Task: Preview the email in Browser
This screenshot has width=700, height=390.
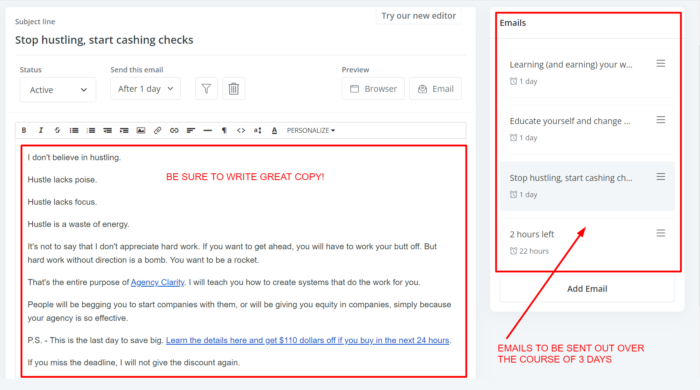Action: pos(373,89)
